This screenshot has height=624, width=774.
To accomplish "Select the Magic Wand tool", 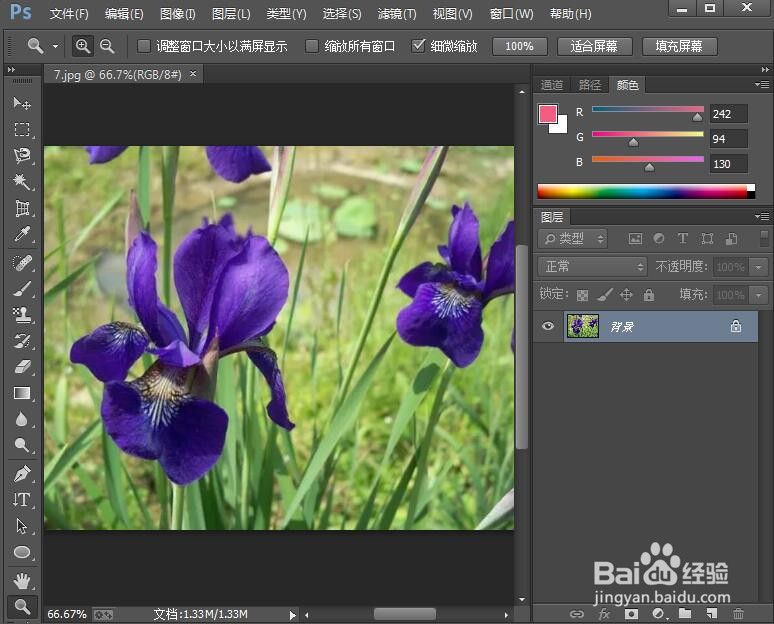I will coord(22,182).
